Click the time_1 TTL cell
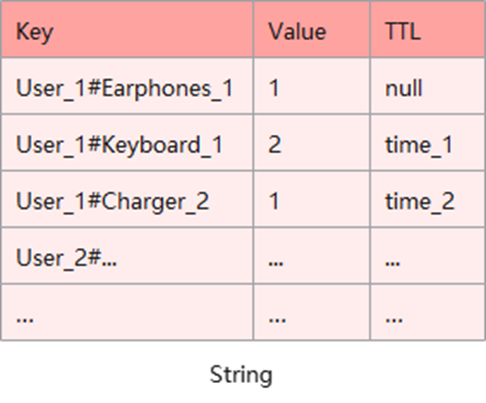 click(x=428, y=143)
